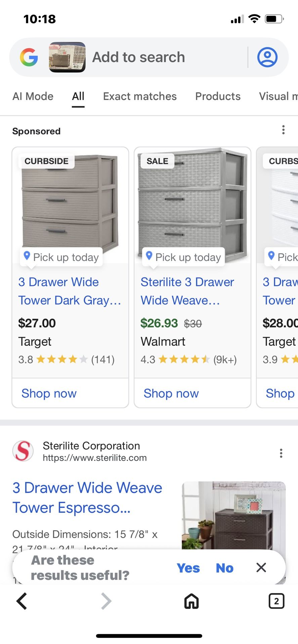298x644 pixels.
Task: Tap the Sterilite Corporation S logo
Action: click(x=23, y=451)
